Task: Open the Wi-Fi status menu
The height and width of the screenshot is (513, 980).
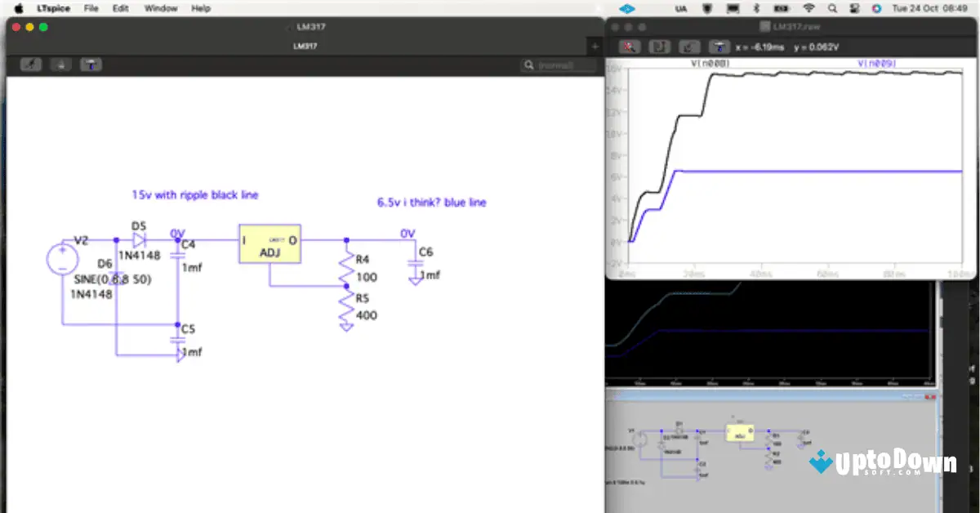Action: 808,8
